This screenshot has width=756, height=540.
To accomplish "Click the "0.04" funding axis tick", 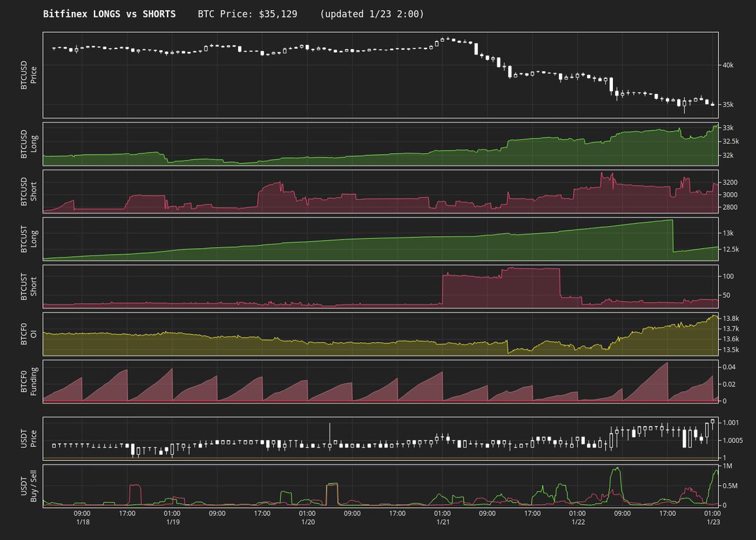I will point(730,367).
